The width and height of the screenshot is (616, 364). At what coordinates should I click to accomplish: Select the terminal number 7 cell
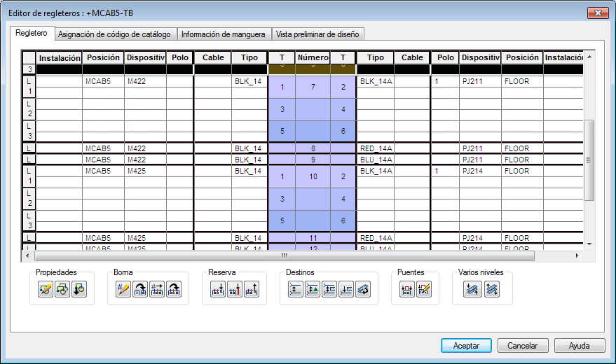[x=313, y=87]
